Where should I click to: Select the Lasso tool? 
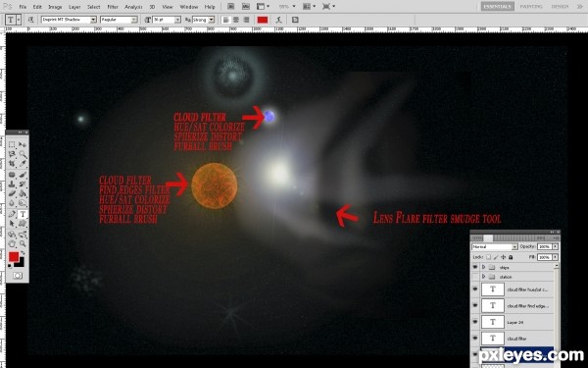pyautogui.click(x=12, y=154)
